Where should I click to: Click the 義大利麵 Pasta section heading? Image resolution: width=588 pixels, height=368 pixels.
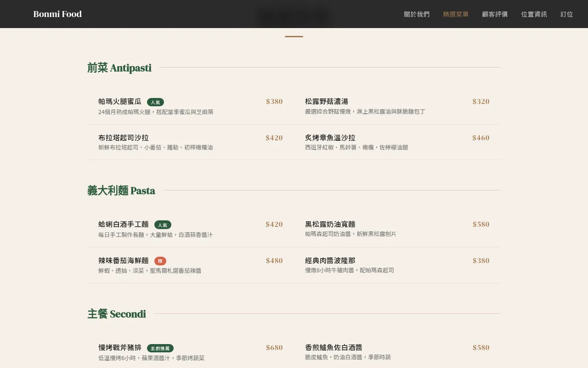[x=121, y=190]
